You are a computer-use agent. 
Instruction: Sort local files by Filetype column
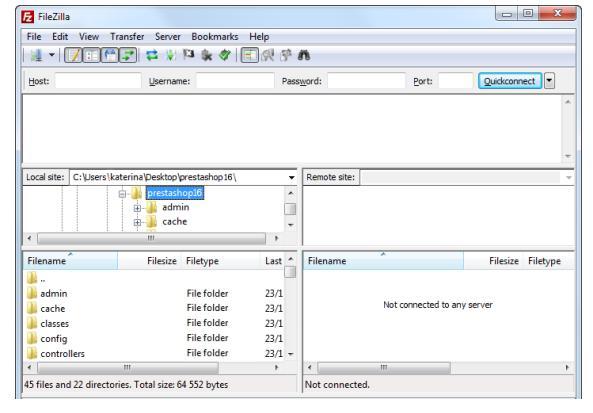point(220,261)
